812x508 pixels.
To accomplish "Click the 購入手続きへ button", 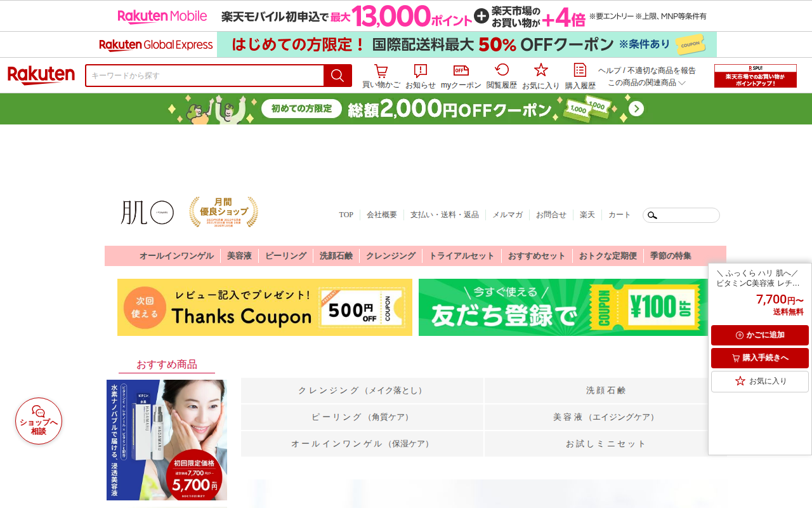I will pos(760,358).
